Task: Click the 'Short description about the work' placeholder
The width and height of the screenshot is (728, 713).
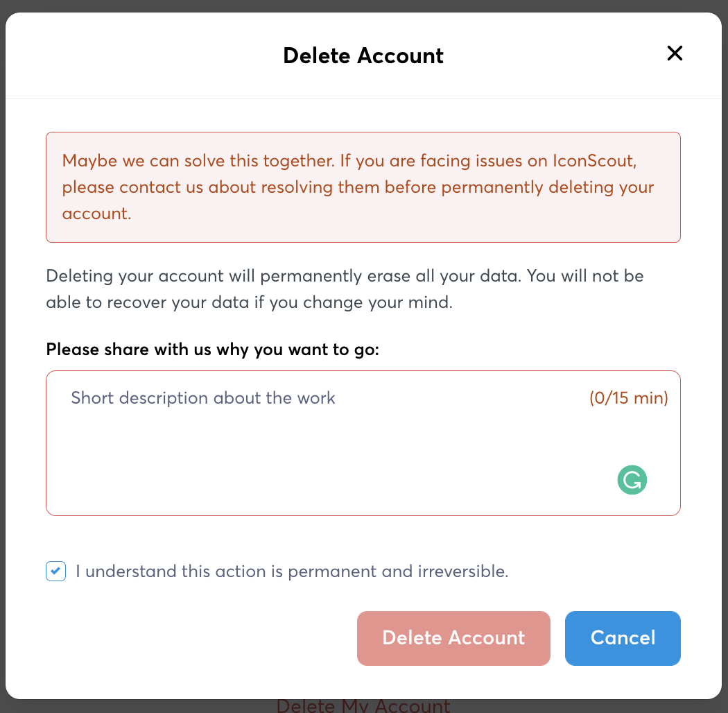Action: point(203,398)
